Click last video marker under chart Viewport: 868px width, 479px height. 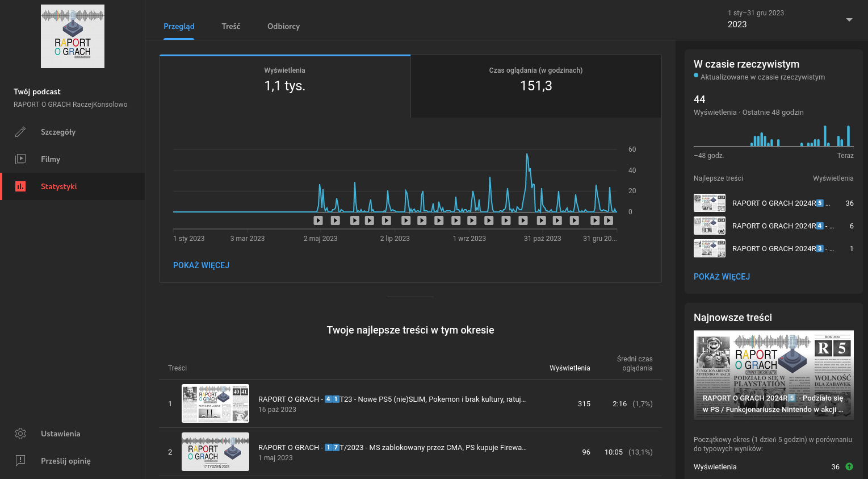(609, 220)
